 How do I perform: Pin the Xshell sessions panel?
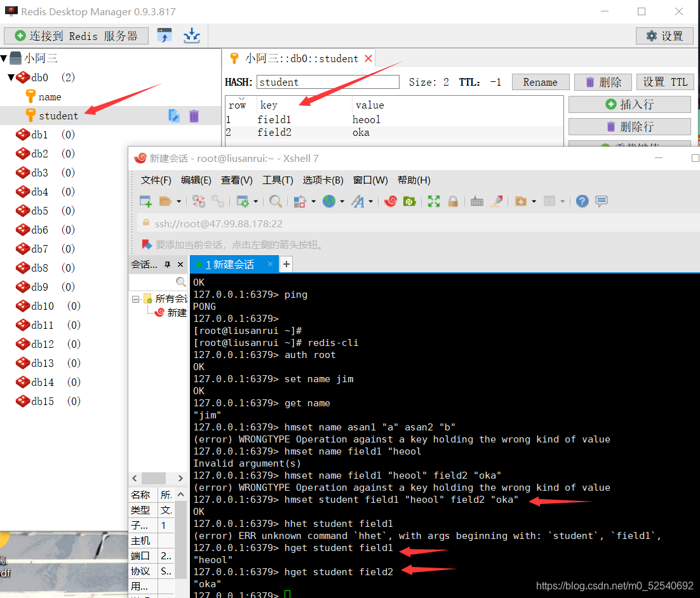point(168,265)
